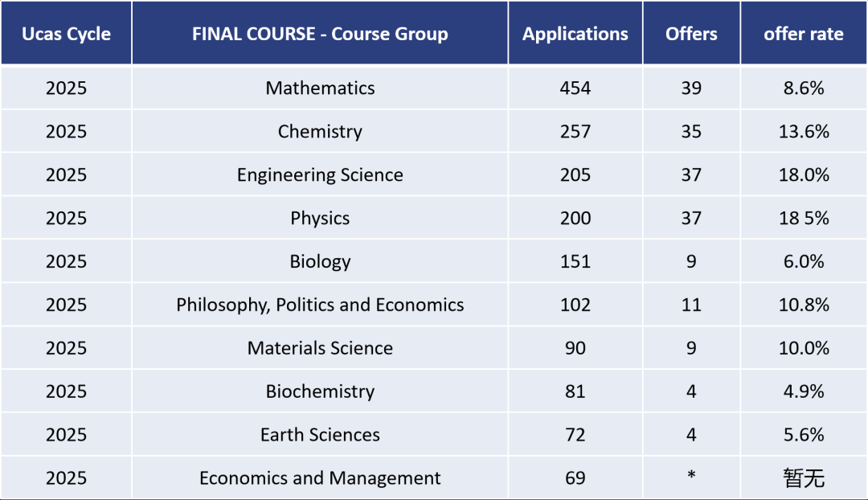Select the Engineering Science cell
Image resolution: width=868 pixels, height=500 pixels.
[x=320, y=175]
